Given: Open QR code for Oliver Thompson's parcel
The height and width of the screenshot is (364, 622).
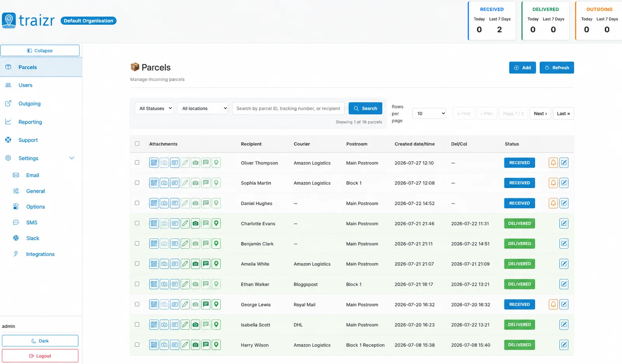Looking at the screenshot, I should tap(154, 163).
